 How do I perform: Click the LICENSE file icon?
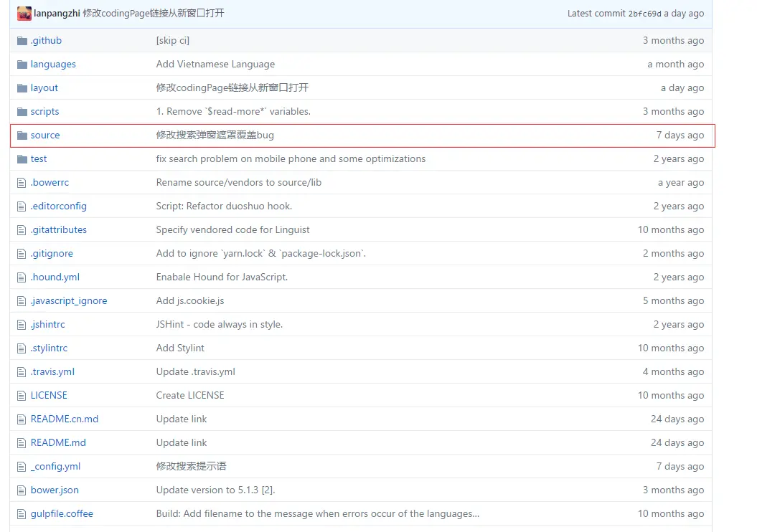tap(22, 395)
